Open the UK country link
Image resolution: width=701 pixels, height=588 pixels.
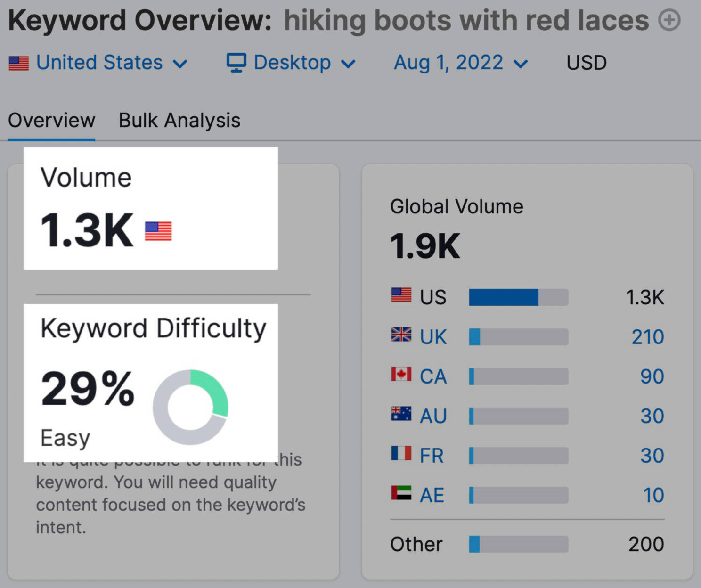coord(433,337)
